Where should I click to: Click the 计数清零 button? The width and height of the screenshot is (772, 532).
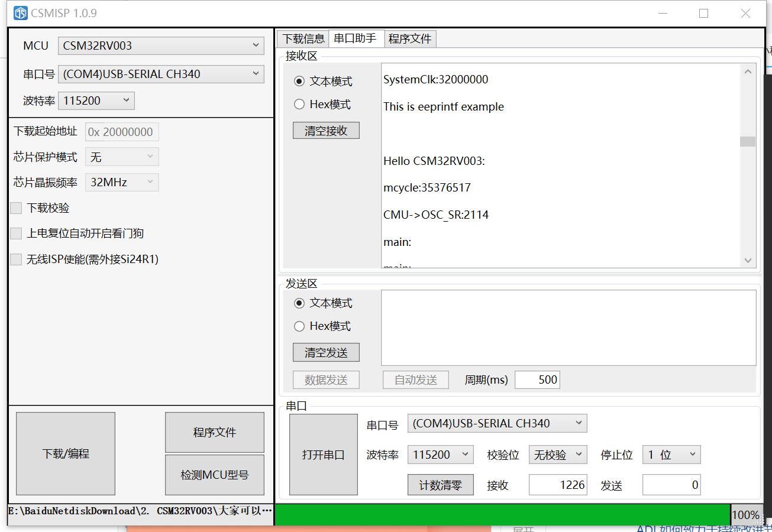(441, 485)
